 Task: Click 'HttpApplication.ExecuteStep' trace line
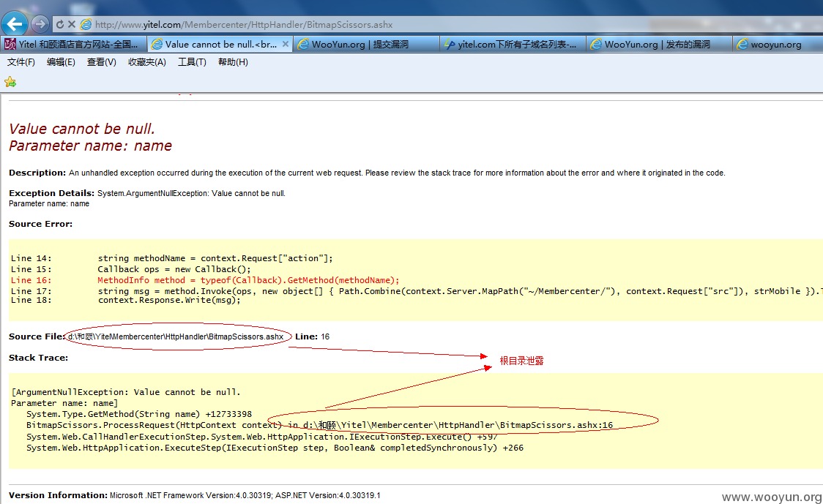click(275, 448)
